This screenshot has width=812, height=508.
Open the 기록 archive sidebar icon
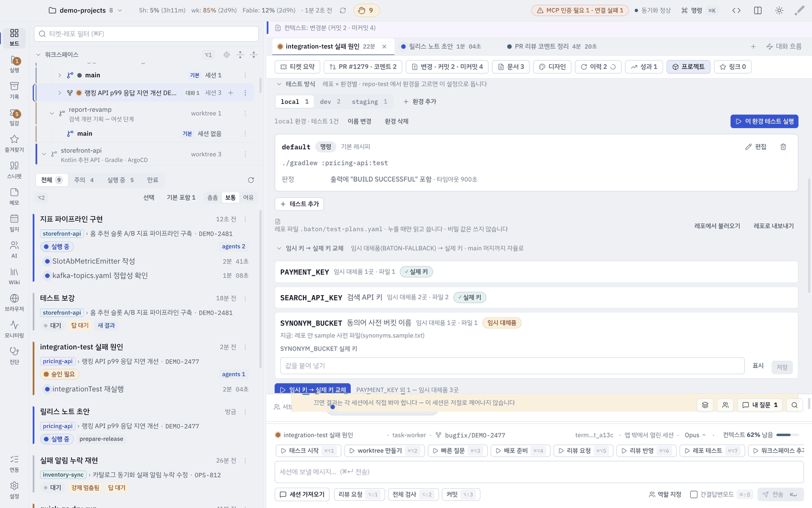(14, 90)
